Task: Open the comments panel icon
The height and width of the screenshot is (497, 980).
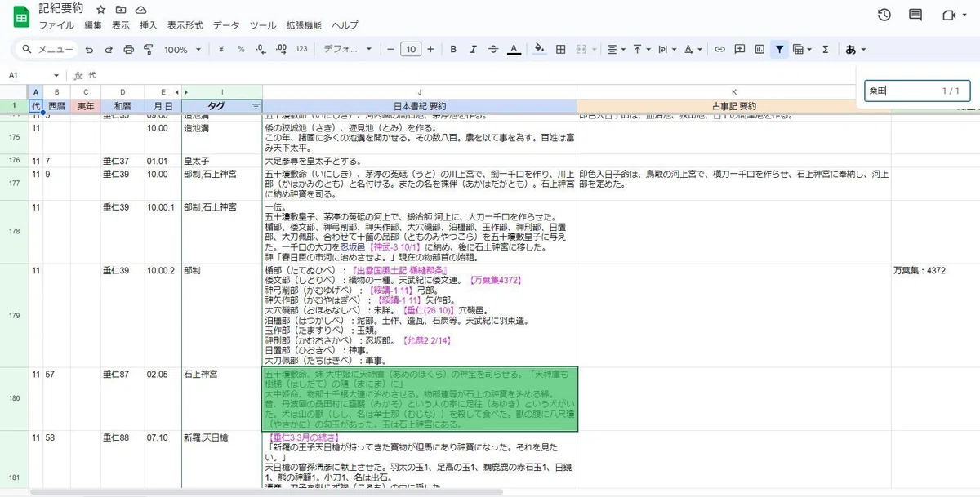Action: point(915,15)
